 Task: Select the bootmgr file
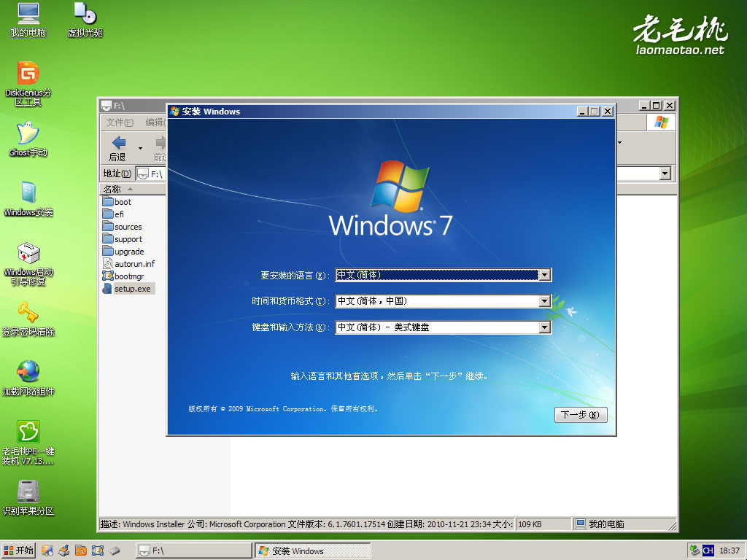123,276
